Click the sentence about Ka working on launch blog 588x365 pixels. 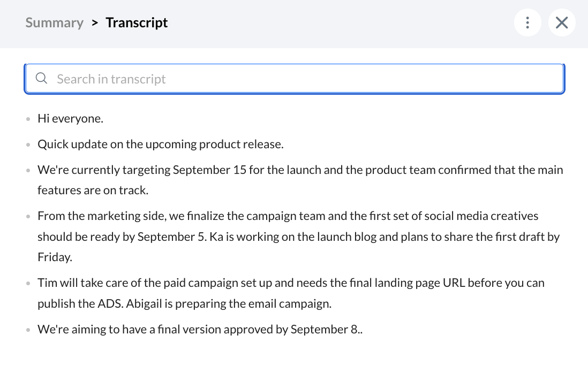(385, 237)
